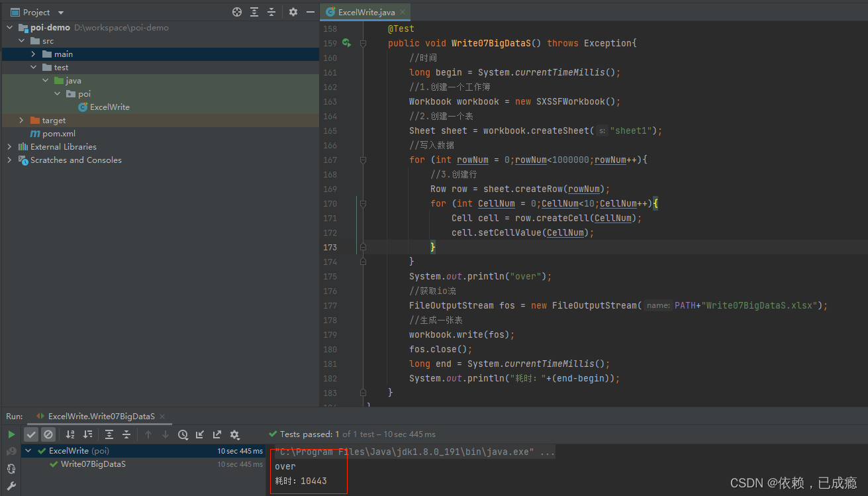Select the pom.xml file in the tree

(59, 134)
